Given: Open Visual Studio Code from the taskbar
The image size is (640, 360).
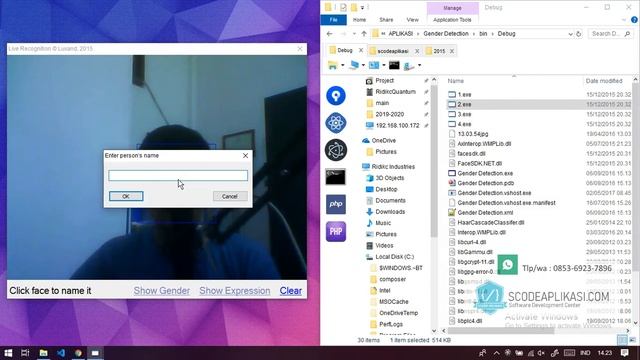Looking at the screenshot, I should (x=61, y=353).
